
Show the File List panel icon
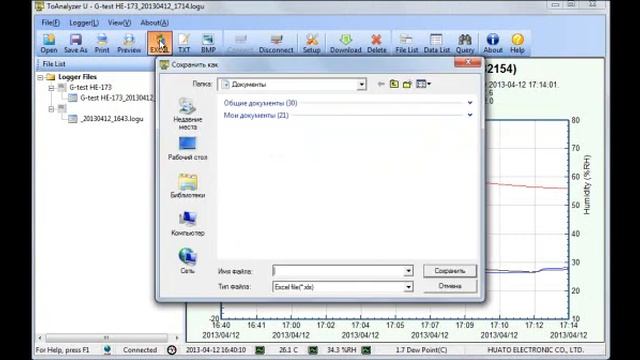[x=407, y=43]
